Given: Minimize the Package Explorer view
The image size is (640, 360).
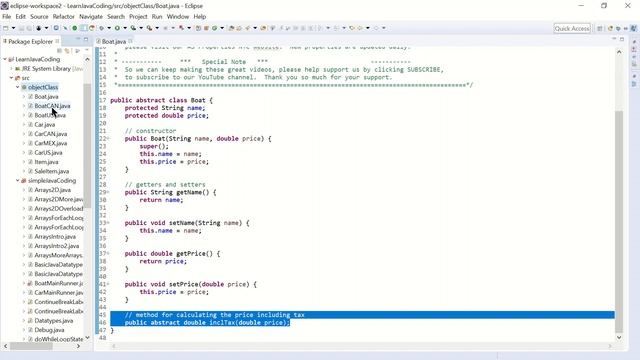Looking at the screenshot, I should coord(78,39).
